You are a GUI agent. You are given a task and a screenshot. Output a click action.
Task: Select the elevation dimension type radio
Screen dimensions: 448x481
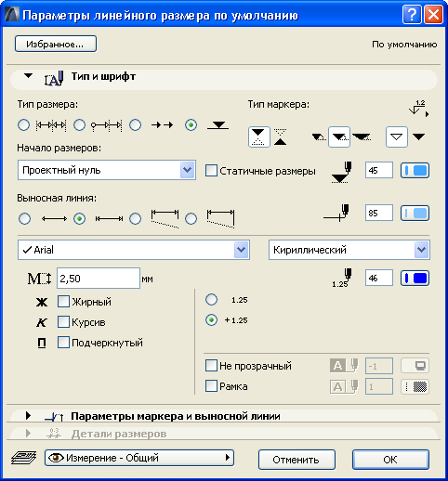tap(191, 125)
